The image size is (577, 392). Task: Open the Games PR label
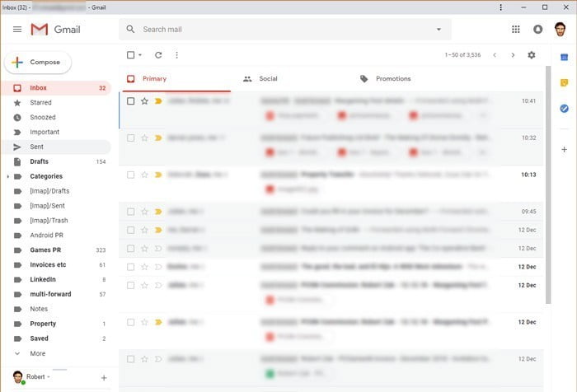[x=56, y=250]
